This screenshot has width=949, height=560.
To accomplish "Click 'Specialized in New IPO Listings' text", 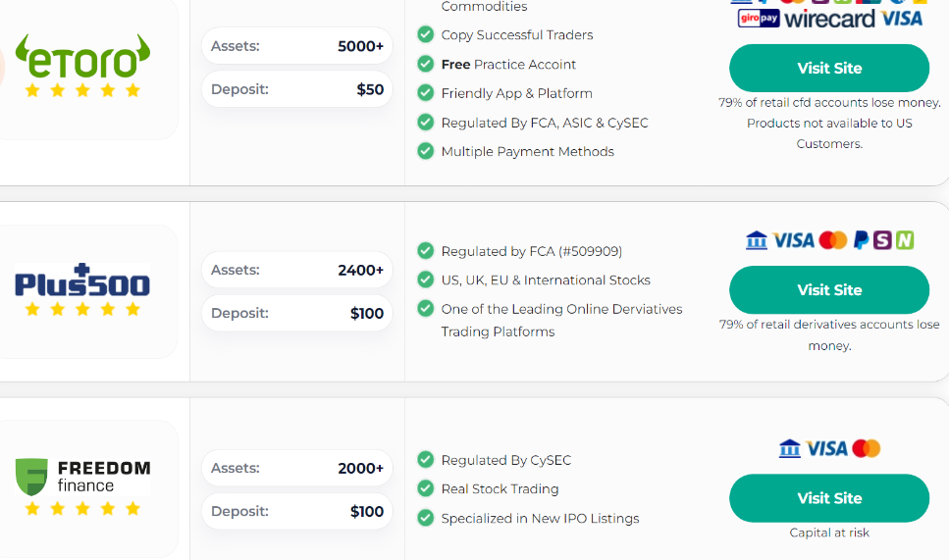I will tap(540, 518).
